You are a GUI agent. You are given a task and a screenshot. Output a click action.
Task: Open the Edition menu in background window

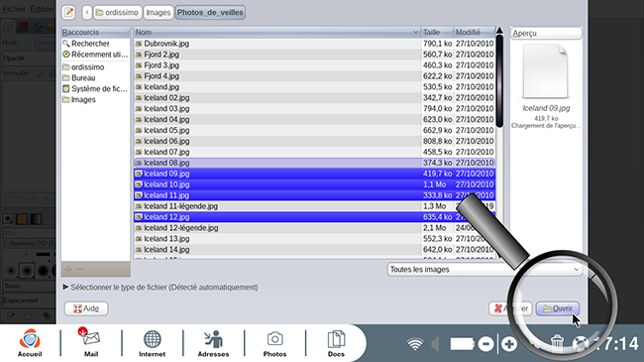click(x=42, y=9)
